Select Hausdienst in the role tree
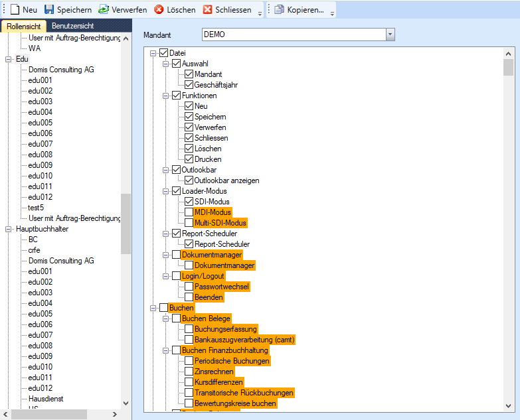 (x=45, y=399)
